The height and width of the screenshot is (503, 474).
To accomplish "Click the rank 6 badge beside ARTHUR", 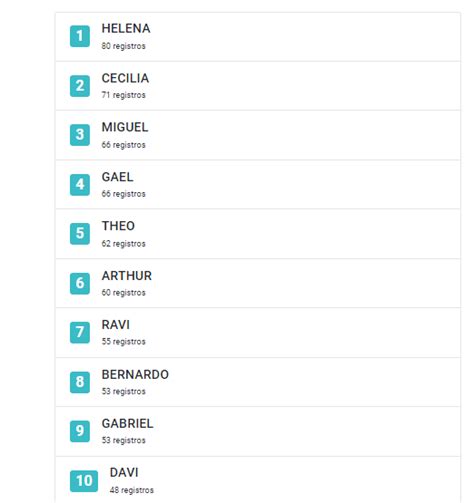I will (x=80, y=283).
